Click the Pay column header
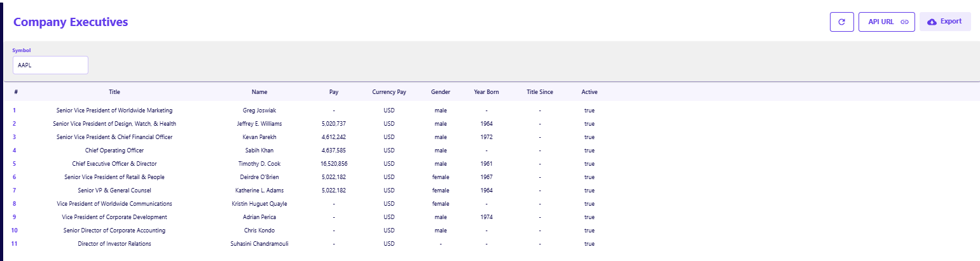The image size is (980, 261). 334,92
